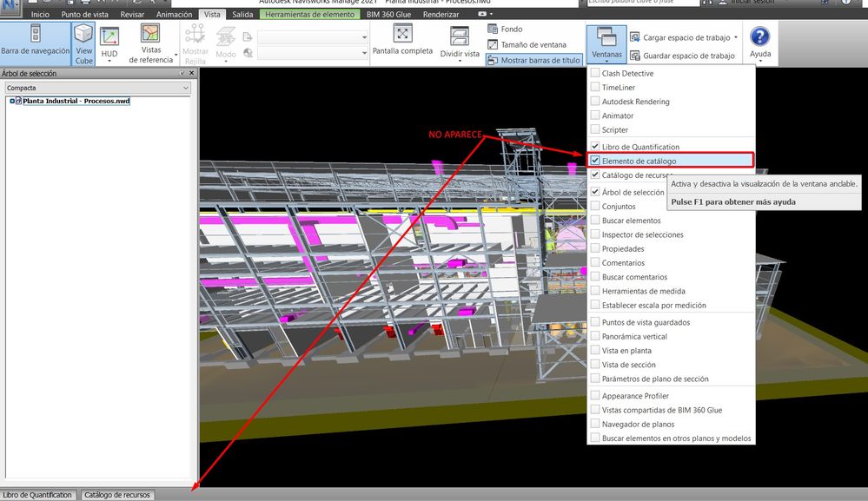Toggle auto-hide pin on Árbol de selección
Screen dimensions: 868x501
tap(182, 73)
